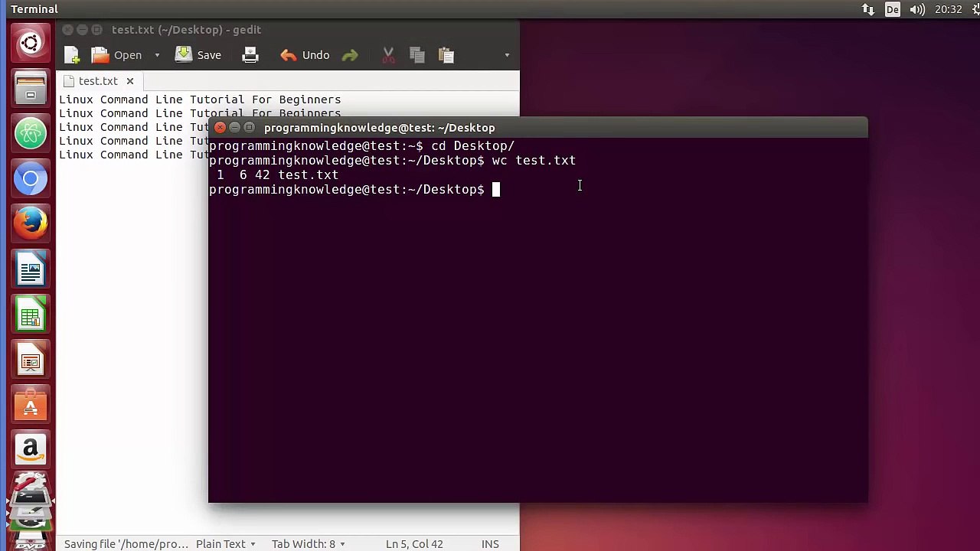Click the gedit title bar 'test.txt (~/Desktop) - gedit'
Viewport: 980px width, 551px height.
tap(187, 30)
